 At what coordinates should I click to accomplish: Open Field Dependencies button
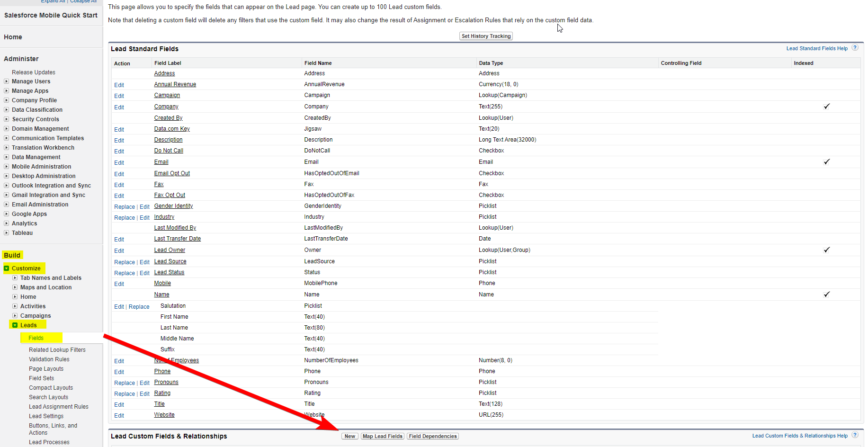click(x=433, y=436)
